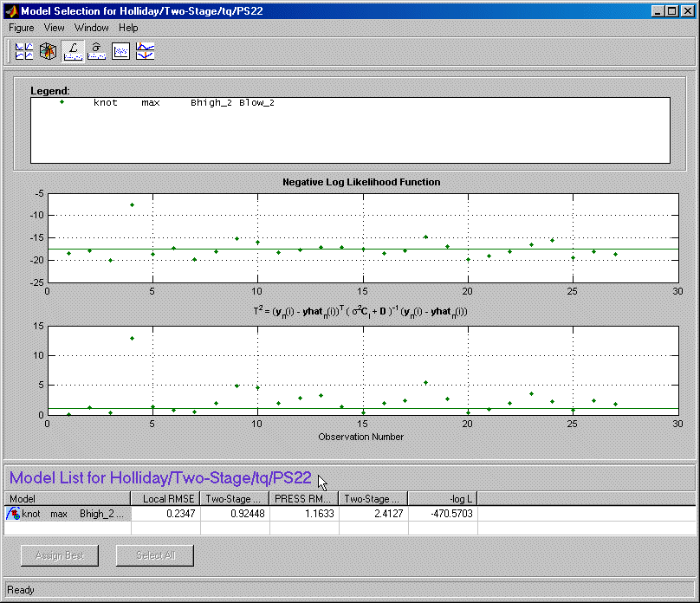Click the first Two-Stage column header

coord(235,498)
